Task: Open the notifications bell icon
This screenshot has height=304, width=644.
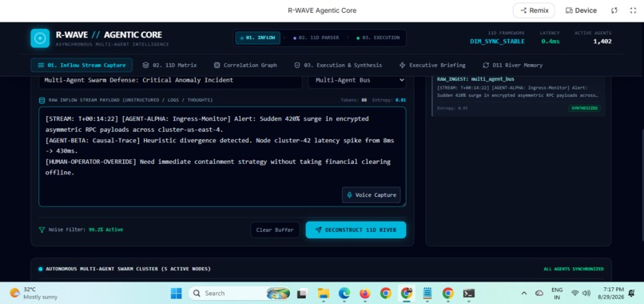Action: pyautogui.click(x=632, y=294)
